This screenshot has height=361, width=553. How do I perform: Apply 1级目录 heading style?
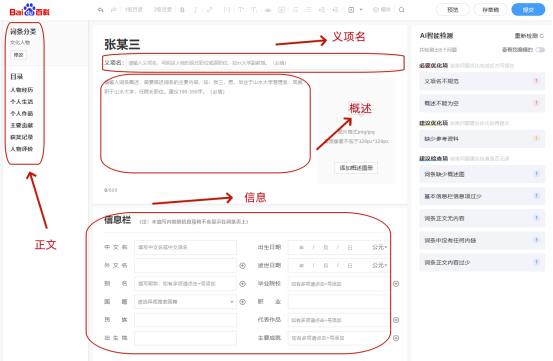pos(134,10)
